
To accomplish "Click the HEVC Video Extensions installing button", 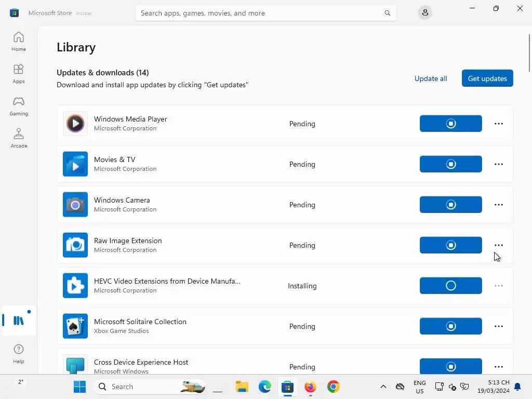I will click(450, 286).
